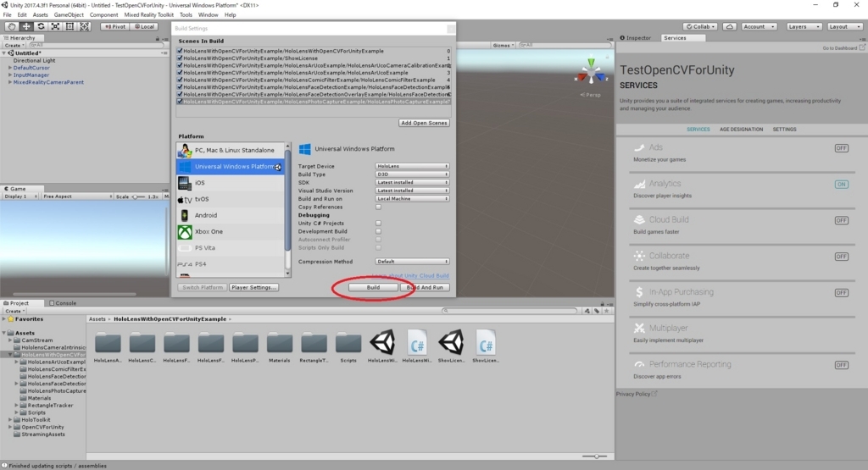Click the In-App Purchasing dollar icon
The width and height of the screenshot is (868, 470).
pyautogui.click(x=639, y=292)
